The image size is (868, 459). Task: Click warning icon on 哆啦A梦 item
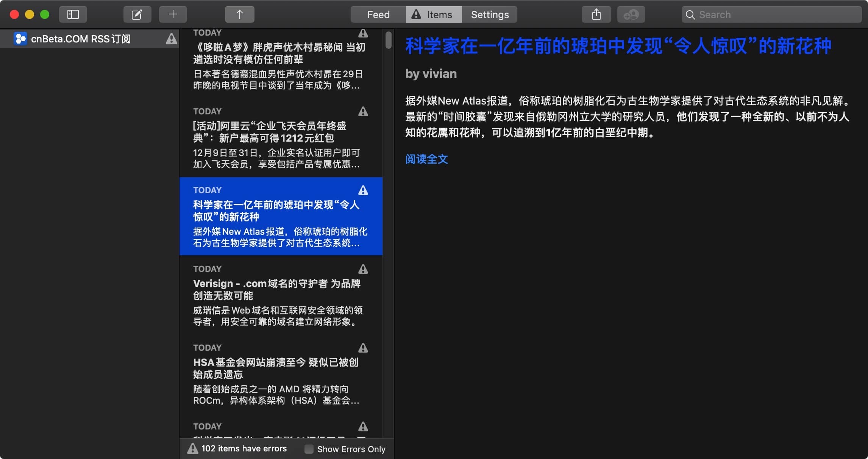[x=363, y=33]
